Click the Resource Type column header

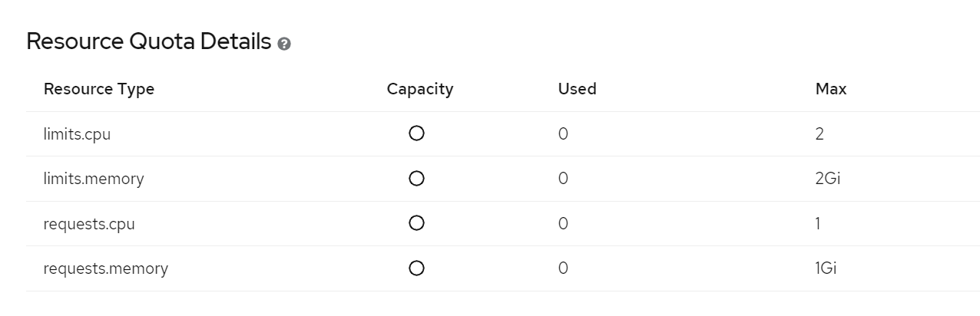[x=99, y=89]
